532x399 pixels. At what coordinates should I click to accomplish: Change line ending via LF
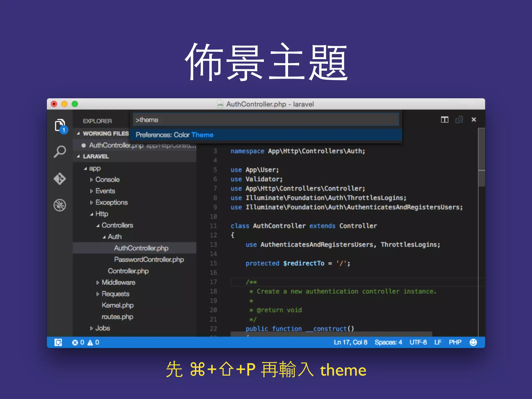[438, 342]
